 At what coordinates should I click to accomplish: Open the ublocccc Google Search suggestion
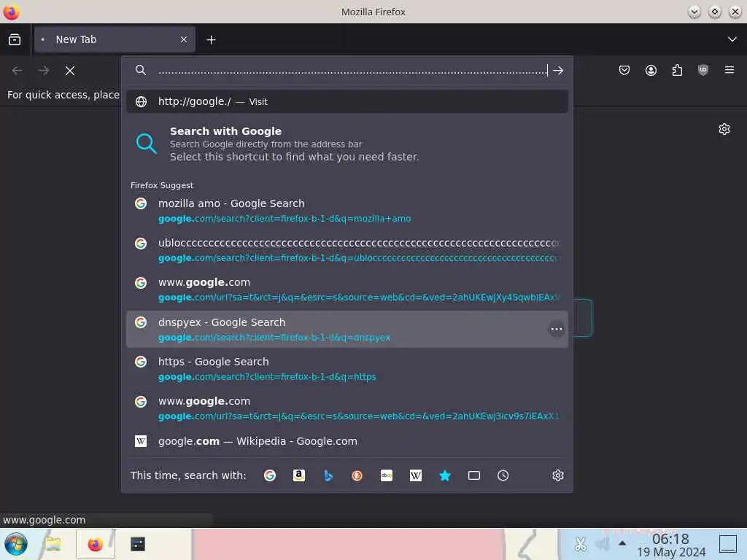pos(347,250)
